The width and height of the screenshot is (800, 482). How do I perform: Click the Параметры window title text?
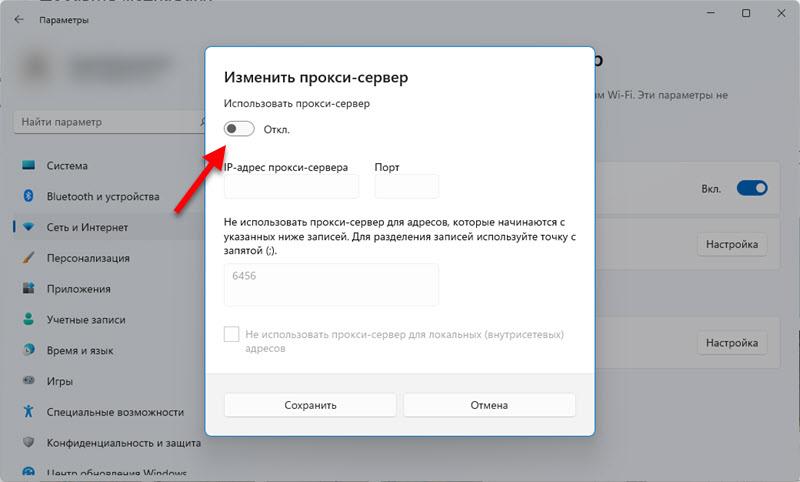tap(64, 20)
